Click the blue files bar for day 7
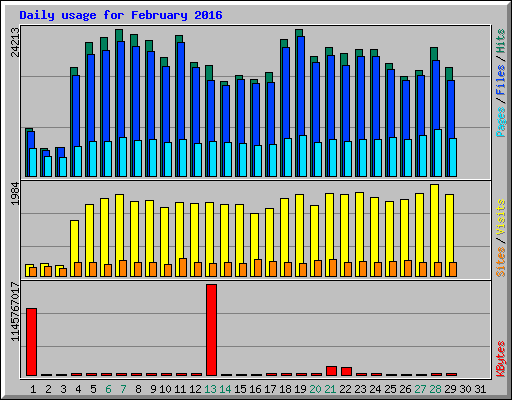Viewport: 512px width, 400px height. pos(121,89)
